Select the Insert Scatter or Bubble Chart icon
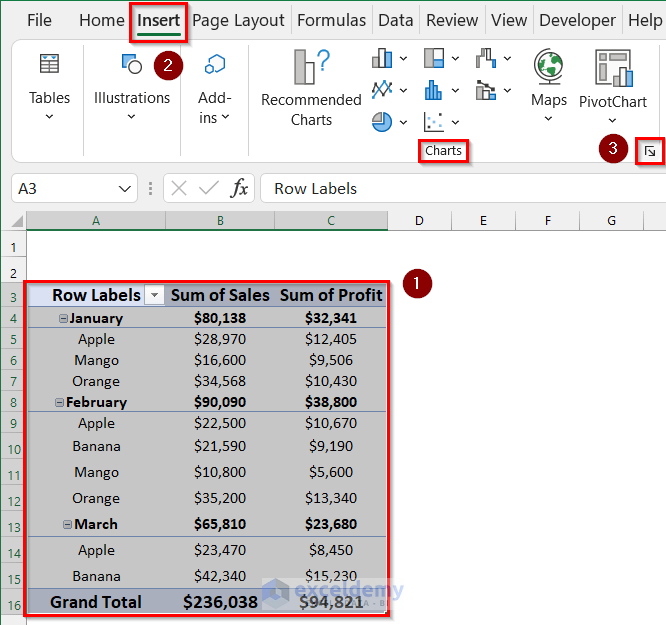666x625 pixels. 434,122
